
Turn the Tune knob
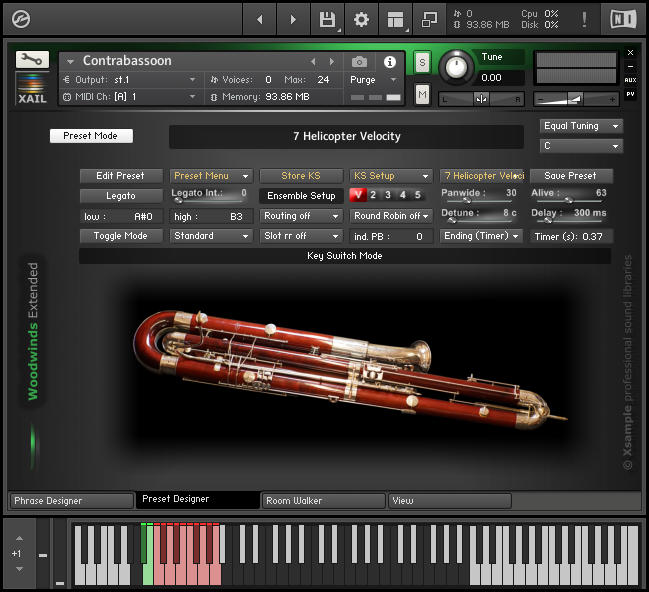(456, 67)
